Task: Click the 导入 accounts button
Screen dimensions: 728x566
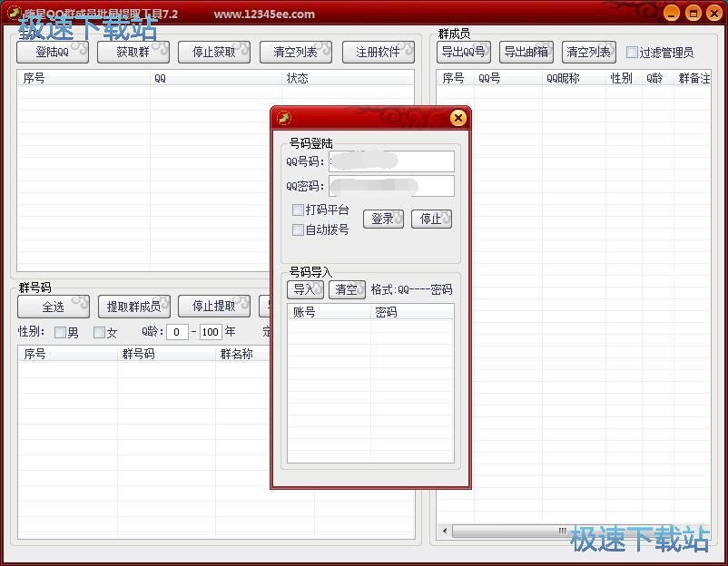Action: point(305,289)
